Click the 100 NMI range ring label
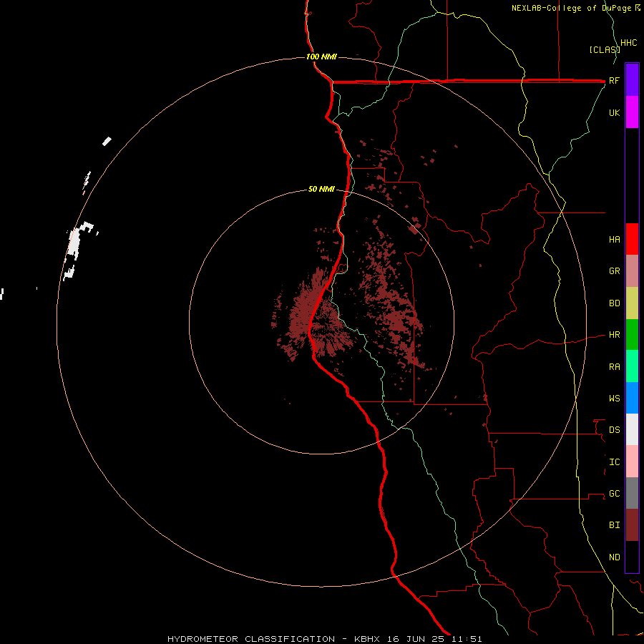644x644 pixels. coord(321,57)
